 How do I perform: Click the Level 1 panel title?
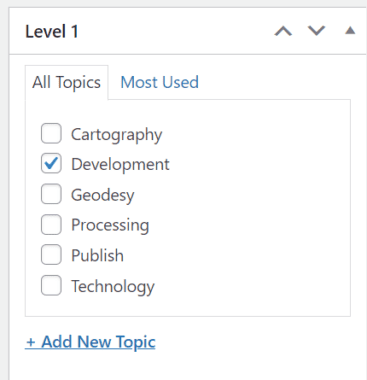(52, 32)
